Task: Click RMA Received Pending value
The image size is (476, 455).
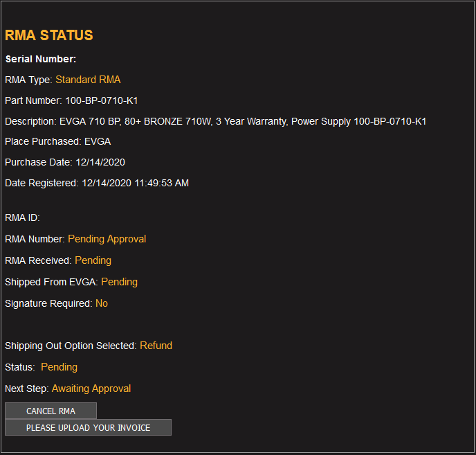Action: 93,260
